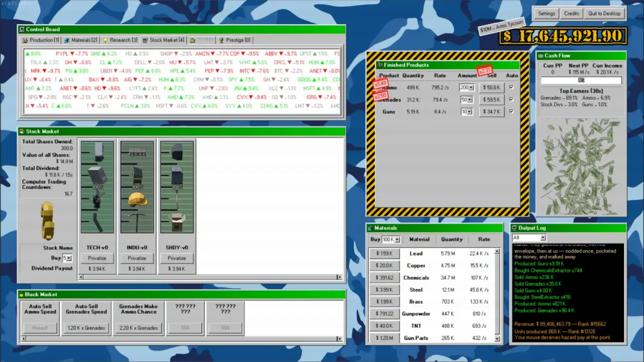This screenshot has height=362, width=644.
Task: Click the golden robot arm icon
Action: coord(47,221)
